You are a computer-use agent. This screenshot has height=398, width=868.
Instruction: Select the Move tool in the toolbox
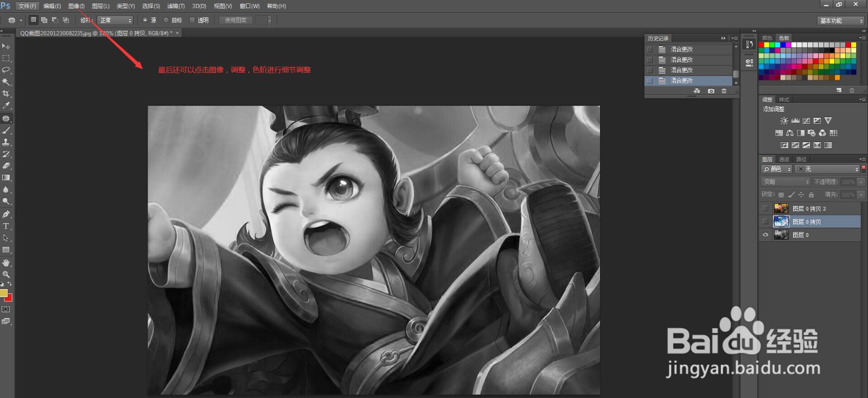coord(6,47)
